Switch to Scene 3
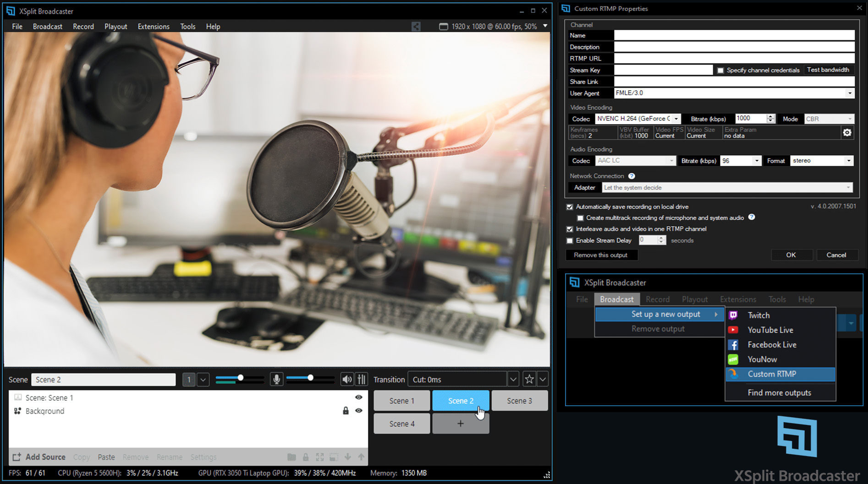 [519, 401]
